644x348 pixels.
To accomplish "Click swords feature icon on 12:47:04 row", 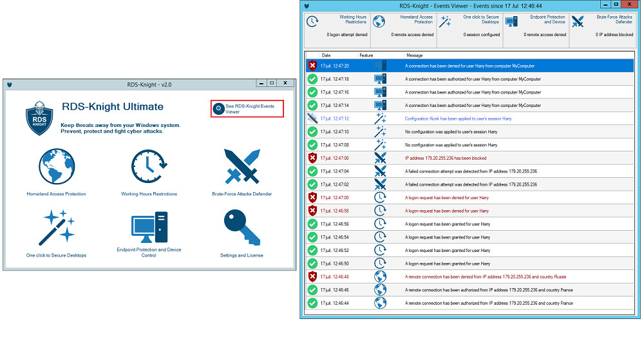I will 381,171.
